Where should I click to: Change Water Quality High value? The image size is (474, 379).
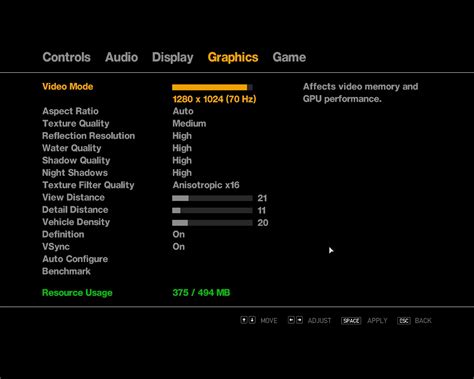click(x=182, y=148)
